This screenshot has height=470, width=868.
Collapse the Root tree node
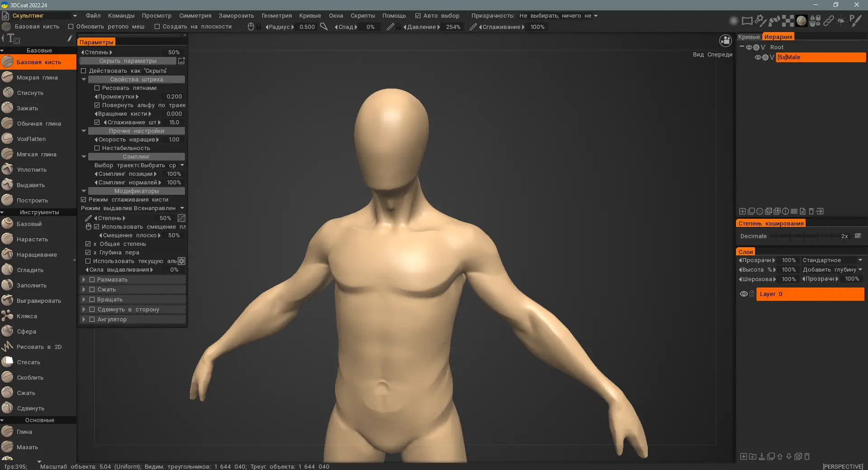[x=741, y=47]
